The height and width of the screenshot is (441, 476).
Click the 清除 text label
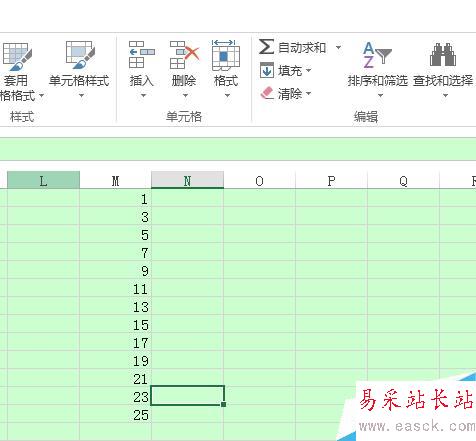(x=290, y=94)
